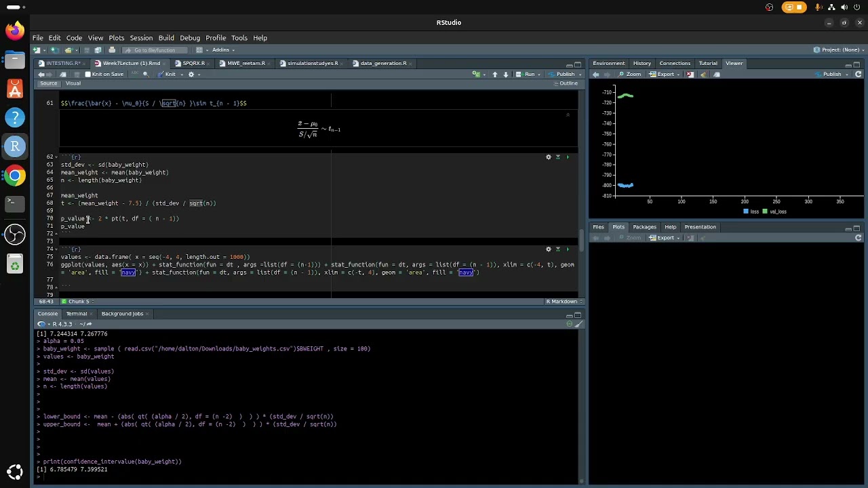868x488 pixels.
Task: Open chunk options gear at line 74
Action: coord(549,249)
